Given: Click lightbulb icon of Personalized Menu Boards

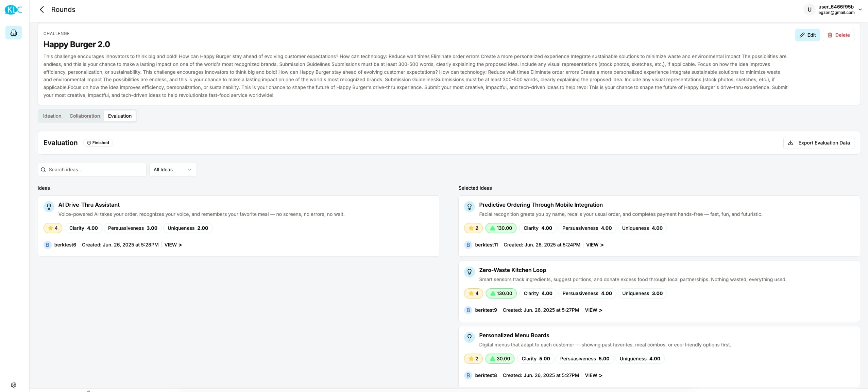Looking at the screenshot, I should pos(469,337).
